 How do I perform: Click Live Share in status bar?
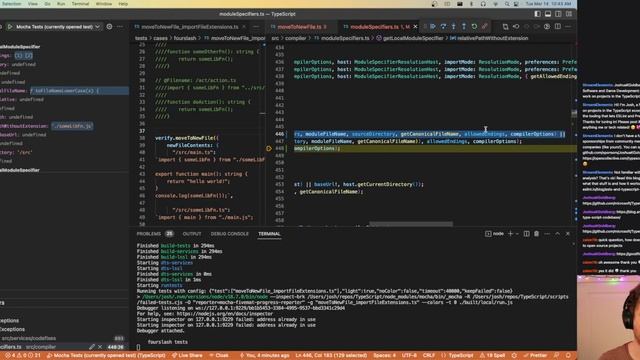187,356
